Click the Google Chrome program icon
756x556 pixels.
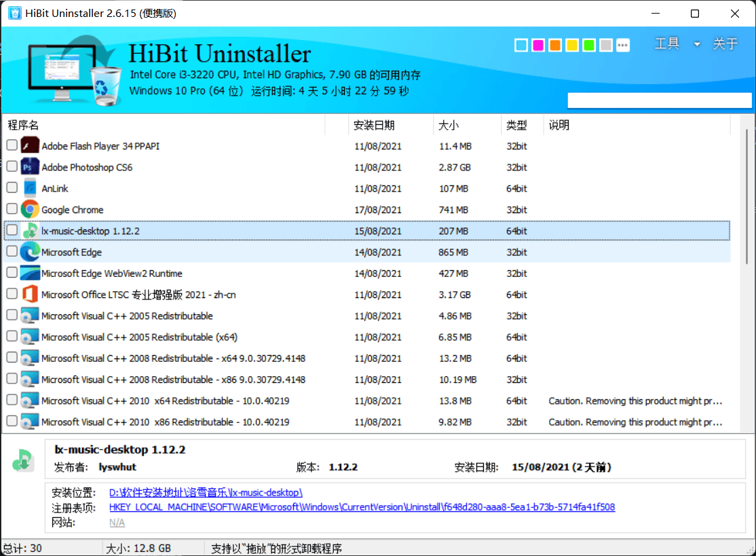pyautogui.click(x=29, y=209)
